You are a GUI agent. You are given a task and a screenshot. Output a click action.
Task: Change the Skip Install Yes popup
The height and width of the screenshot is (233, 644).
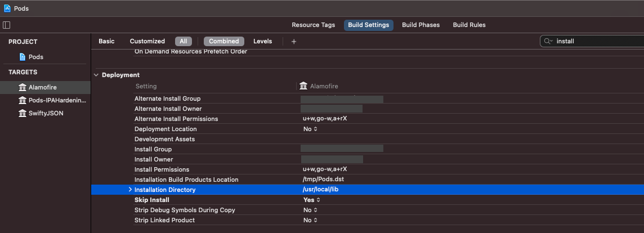[x=311, y=200]
